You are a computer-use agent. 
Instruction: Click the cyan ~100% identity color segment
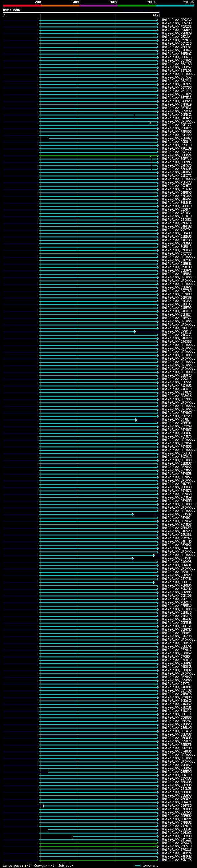tap(175, 6)
